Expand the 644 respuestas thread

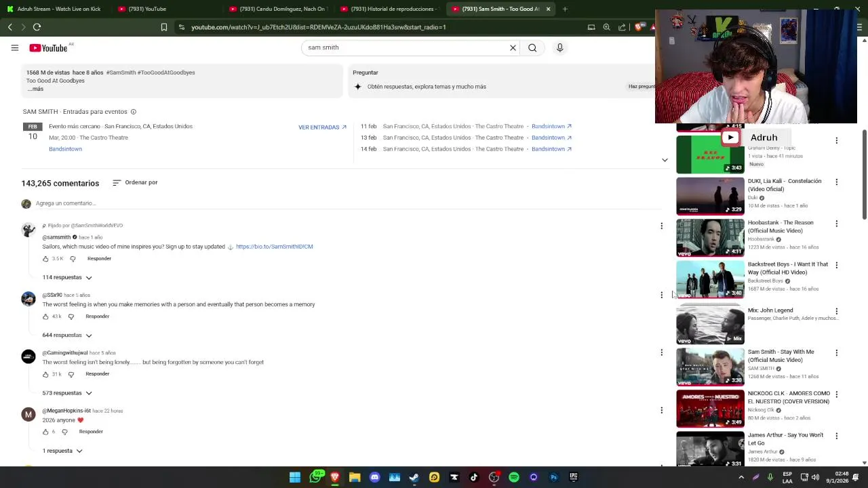(x=67, y=335)
